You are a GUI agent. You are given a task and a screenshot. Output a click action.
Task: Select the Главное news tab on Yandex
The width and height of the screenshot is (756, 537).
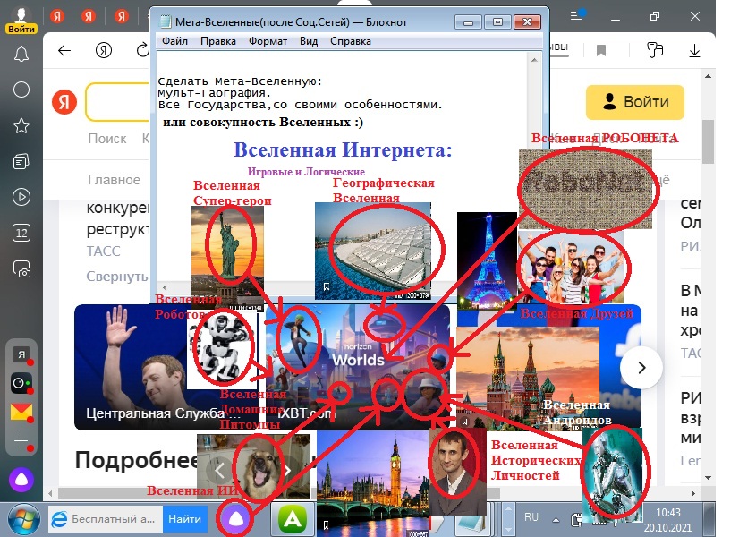pos(114,180)
